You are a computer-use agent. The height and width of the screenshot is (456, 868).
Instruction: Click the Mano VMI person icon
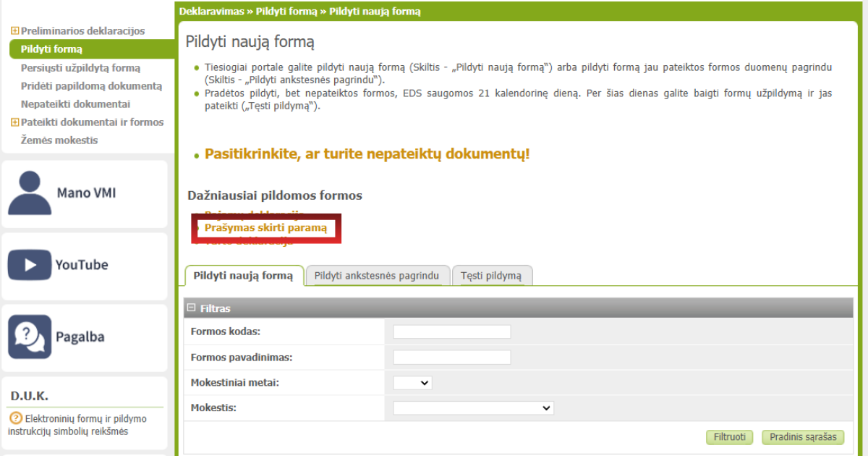pyautogui.click(x=30, y=193)
